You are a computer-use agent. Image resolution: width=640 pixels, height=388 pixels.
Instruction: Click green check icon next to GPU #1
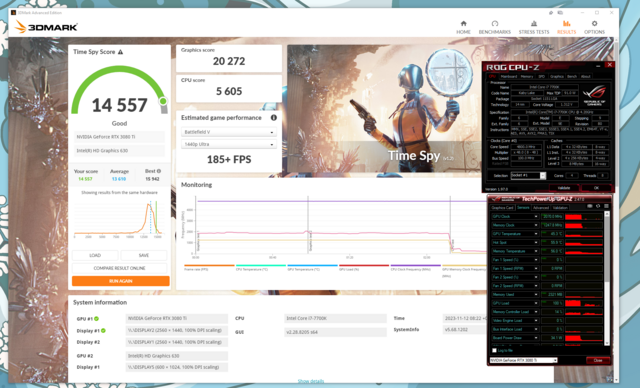coord(96,319)
